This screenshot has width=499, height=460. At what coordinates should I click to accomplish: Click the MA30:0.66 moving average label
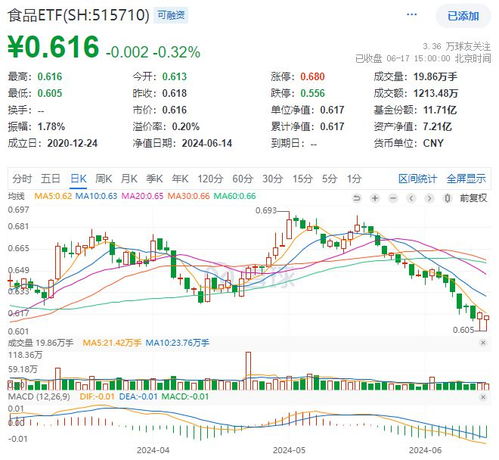tap(188, 196)
